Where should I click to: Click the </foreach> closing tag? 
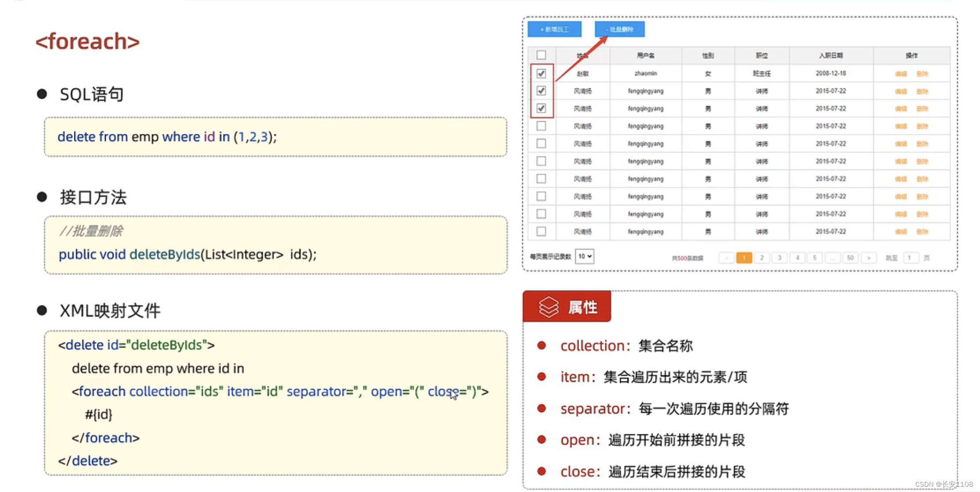(106, 438)
